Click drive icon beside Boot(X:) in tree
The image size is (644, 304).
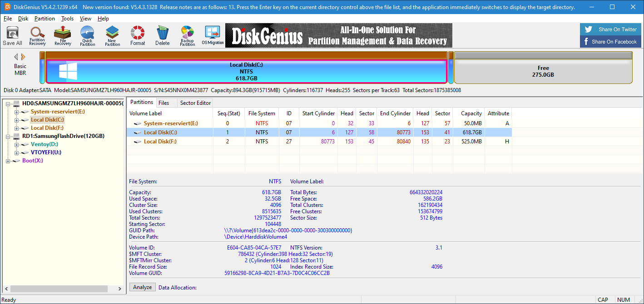tap(17, 161)
